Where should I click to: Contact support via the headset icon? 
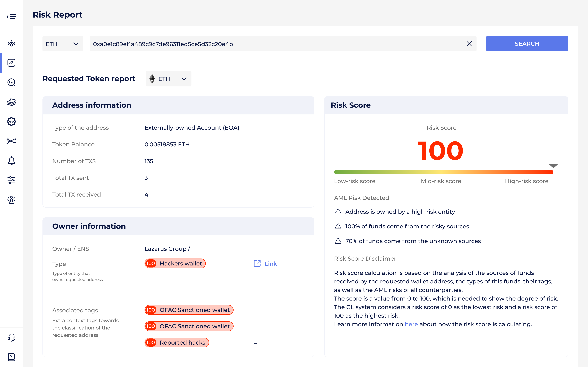tap(11, 337)
